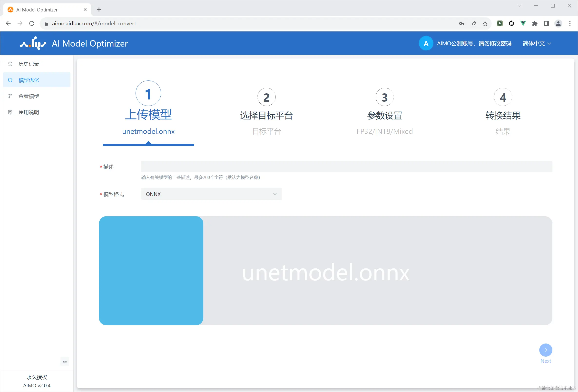578x392 pixels.
Task: Open 使用说明 instructions sidebar item
Action: click(x=29, y=112)
